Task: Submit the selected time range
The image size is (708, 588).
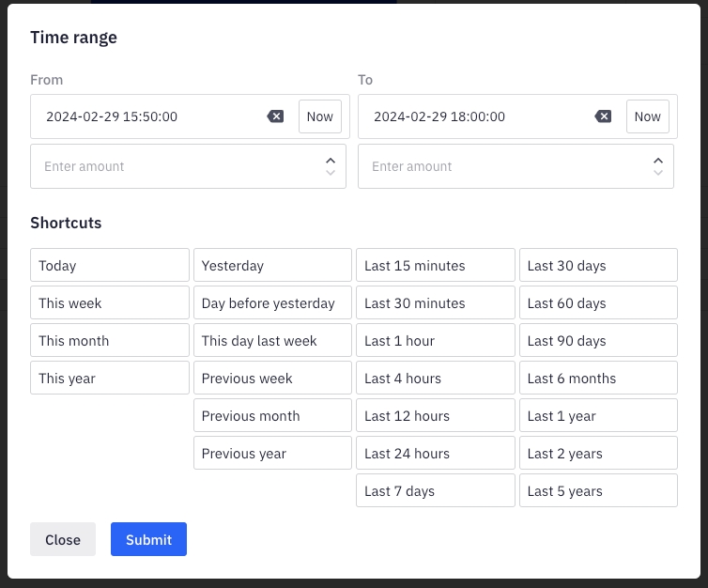Action: click(x=148, y=539)
